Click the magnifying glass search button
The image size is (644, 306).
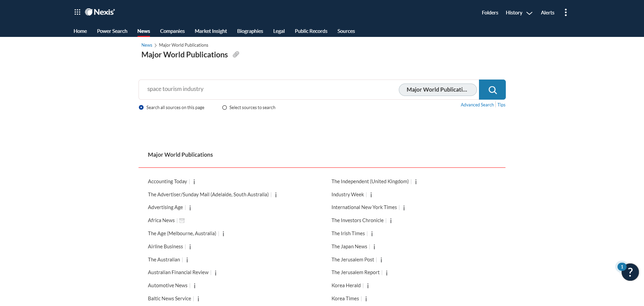click(x=492, y=90)
